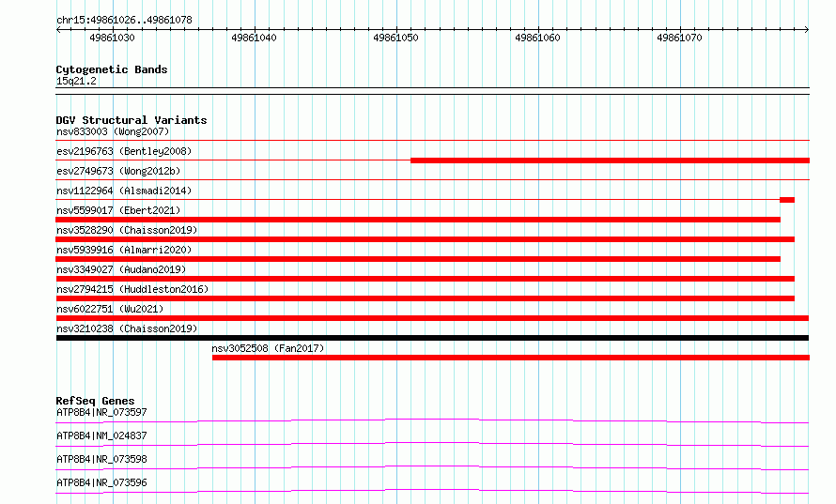
Task: Open variant esv2749673 (Wong2012b)
Action: pyautogui.click(x=118, y=171)
